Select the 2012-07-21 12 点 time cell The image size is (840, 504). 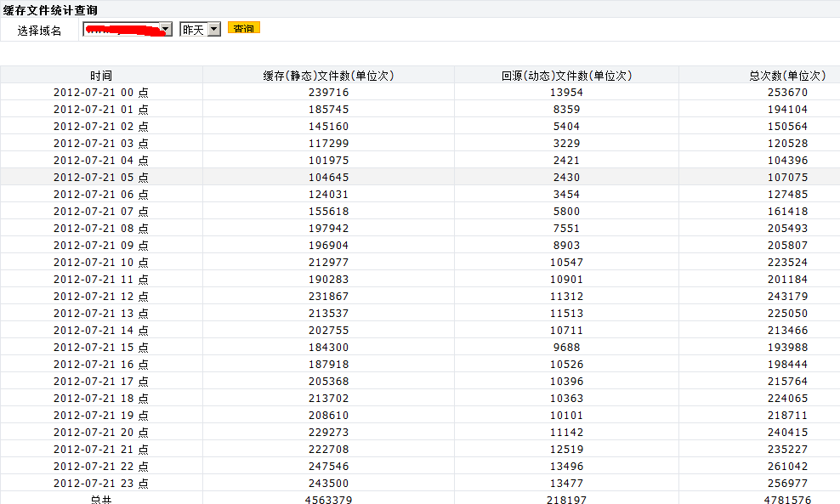pyautogui.click(x=101, y=297)
